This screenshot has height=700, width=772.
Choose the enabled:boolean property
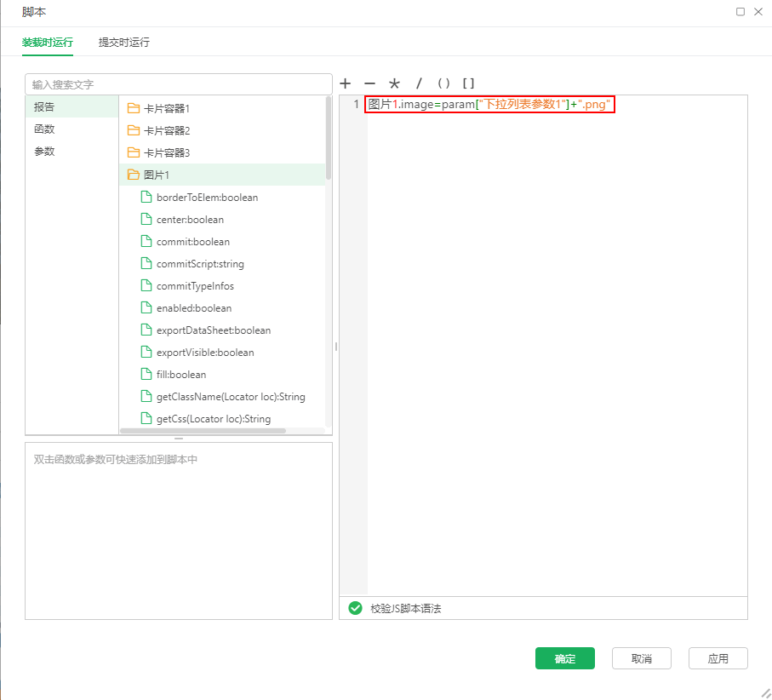193,308
